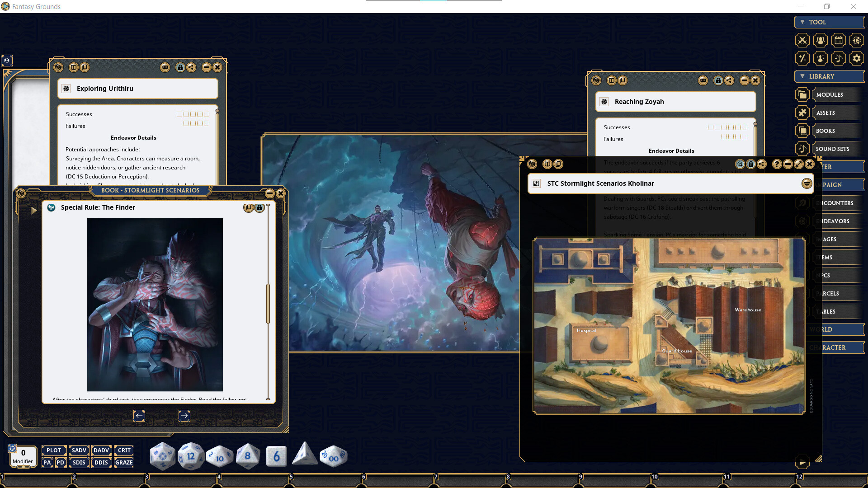The height and width of the screenshot is (488, 868).
Task: Open the radial menu on STC Stormlight Scenarios Kholinar
Action: 807,183
